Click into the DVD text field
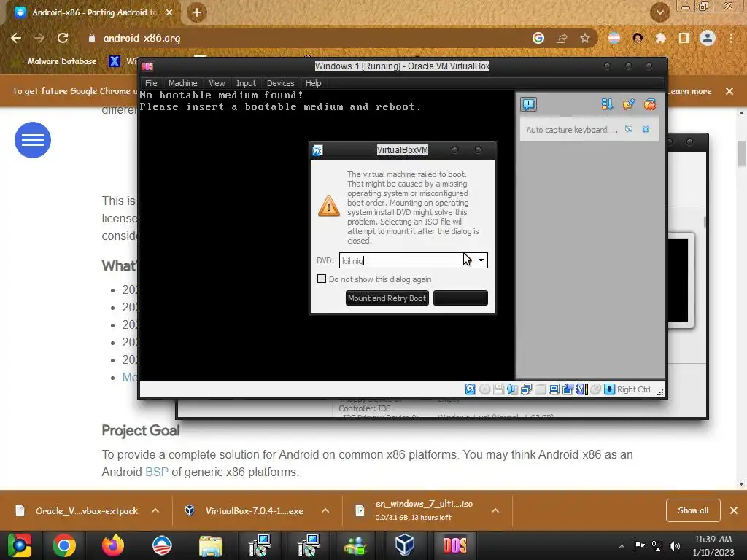This screenshot has width=747, height=560. click(407, 260)
